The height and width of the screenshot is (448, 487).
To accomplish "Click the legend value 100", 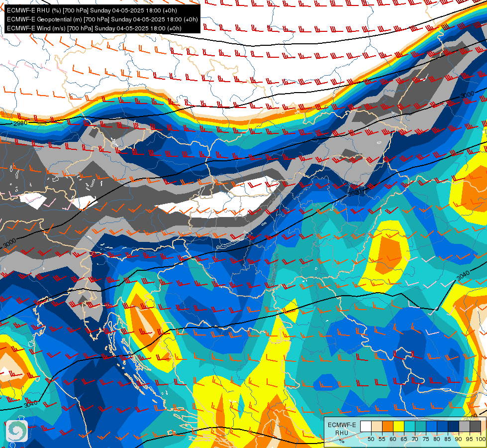I will [481, 439].
